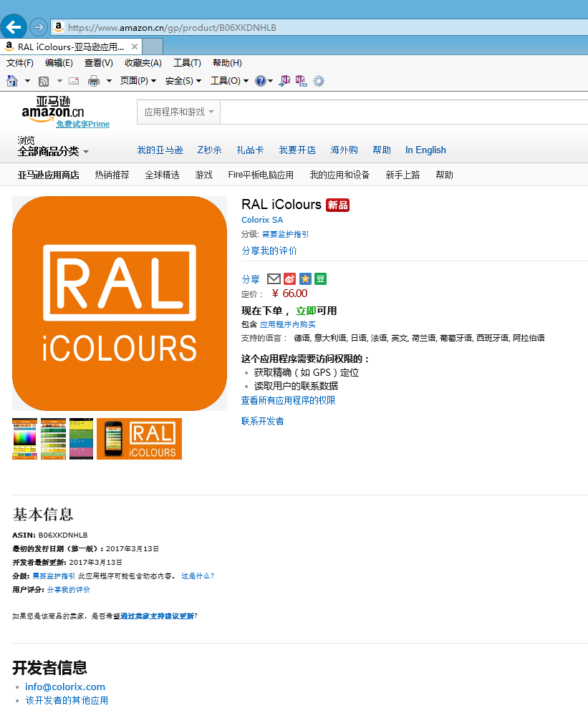Click the Send to OneNote icon

click(284, 81)
